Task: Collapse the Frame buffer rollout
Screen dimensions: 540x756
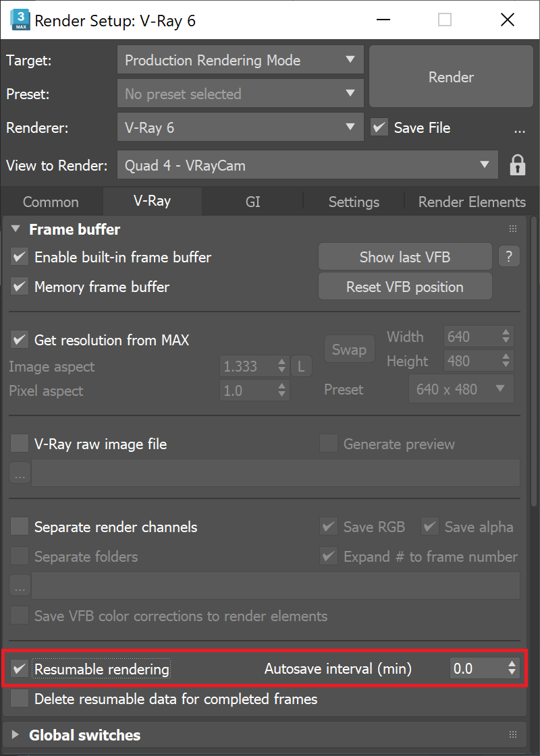Action: pyautogui.click(x=15, y=229)
